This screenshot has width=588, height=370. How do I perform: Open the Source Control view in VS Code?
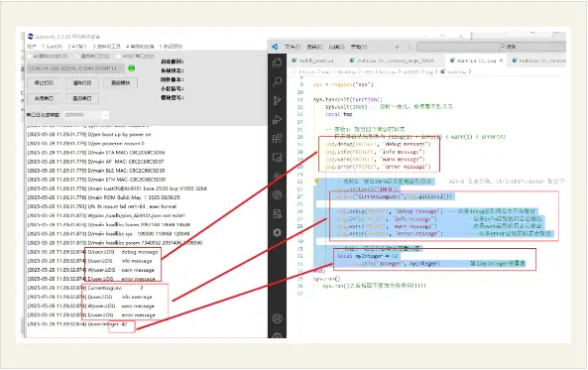277,100
